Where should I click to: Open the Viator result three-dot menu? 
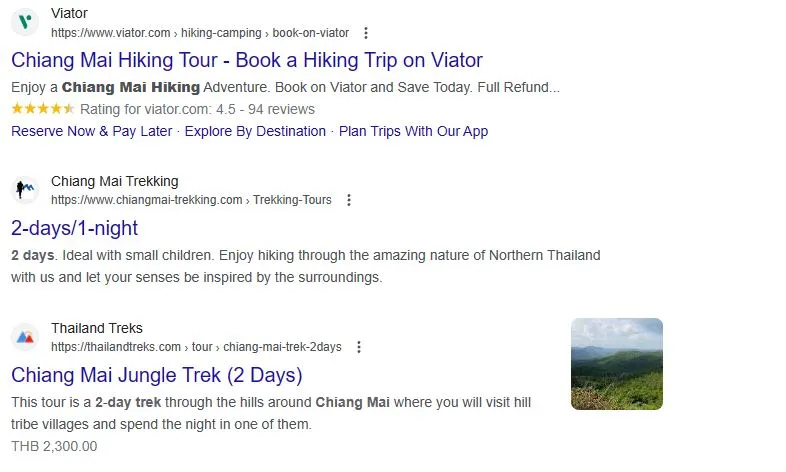click(366, 33)
